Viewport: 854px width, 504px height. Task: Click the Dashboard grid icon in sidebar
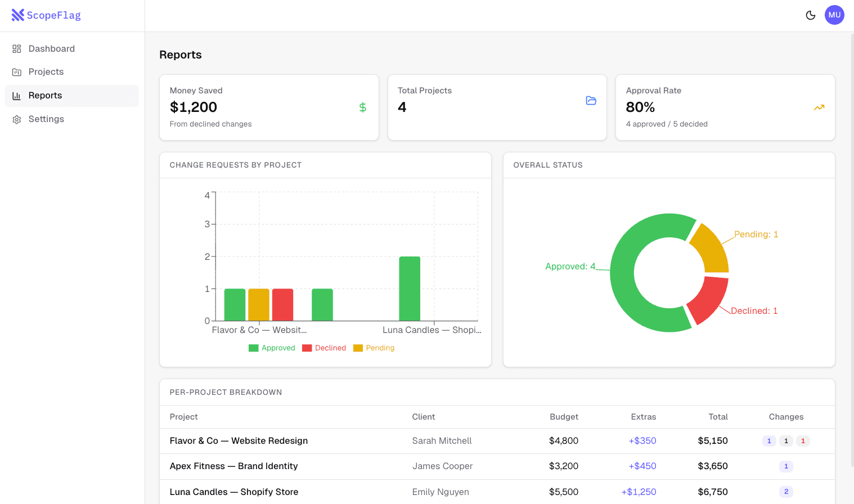[x=16, y=48]
